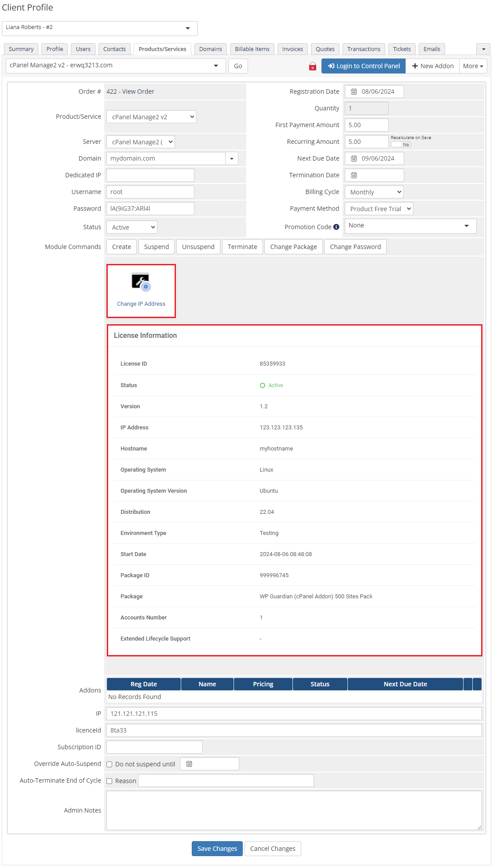The width and height of the screenshot is (493, 868).
Task: Open the View Order link
Action: tap(138, 92)
